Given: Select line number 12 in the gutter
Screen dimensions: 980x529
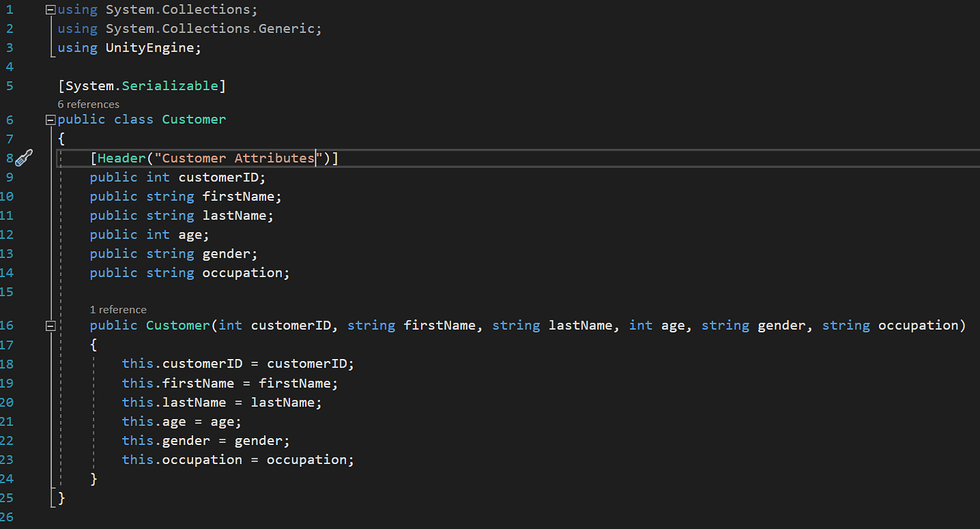Looking at the screenshot, I should pos(9,234).
